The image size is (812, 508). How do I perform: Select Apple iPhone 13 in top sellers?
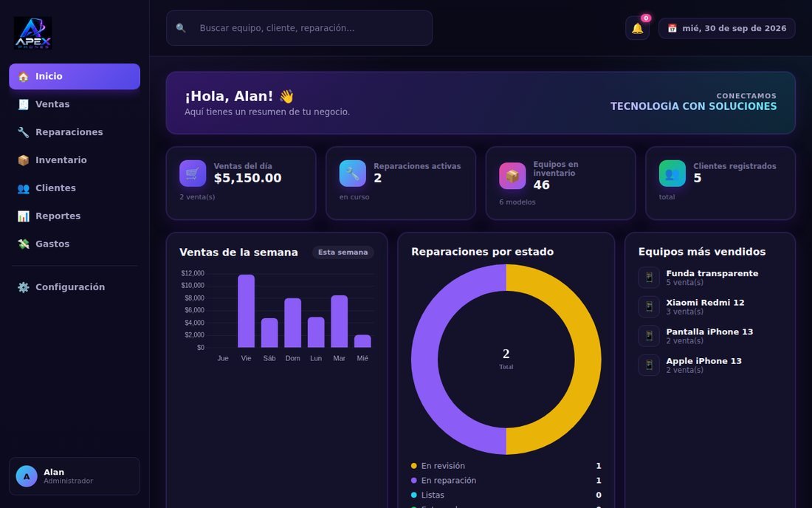pos(710,365)
